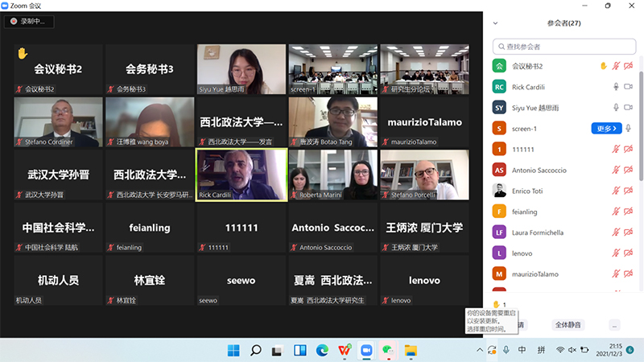Click the muted microphone icon for Antonio Saccoccio
Screen dimensions: 644x362
(617, 170)
